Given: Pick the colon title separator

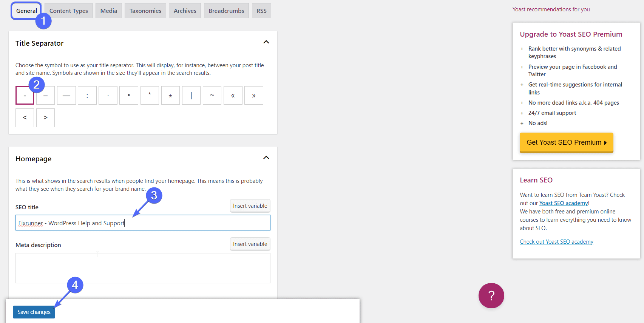Looking at the screenshot, I should tap(87, 96).
